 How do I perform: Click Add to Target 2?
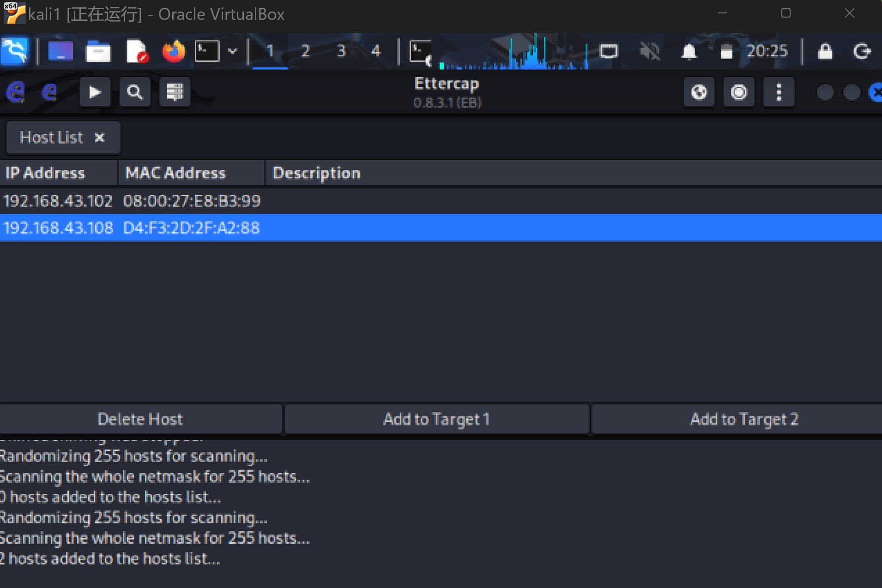[x=737, y=419]
